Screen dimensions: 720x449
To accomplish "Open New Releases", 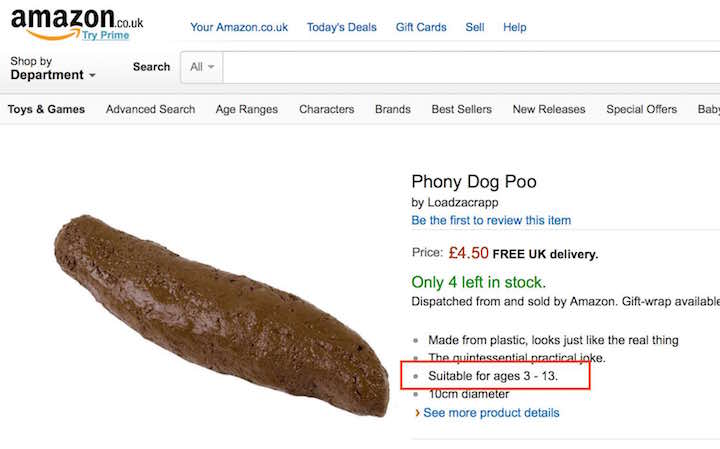I will 549,110.
